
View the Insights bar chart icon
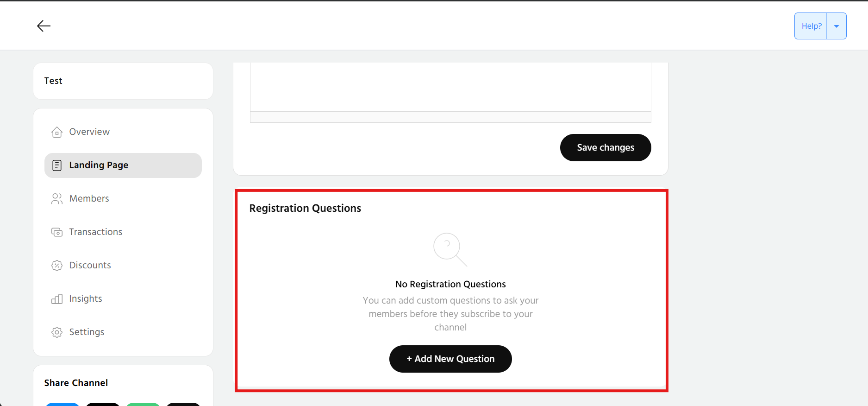click(x=57, y=299)
